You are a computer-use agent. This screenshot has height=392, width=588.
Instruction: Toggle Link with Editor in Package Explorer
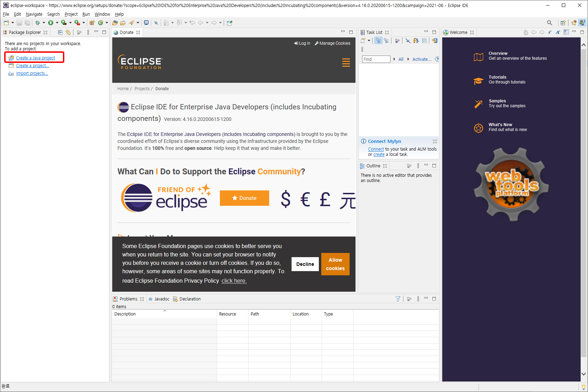[x=68, y=32]
